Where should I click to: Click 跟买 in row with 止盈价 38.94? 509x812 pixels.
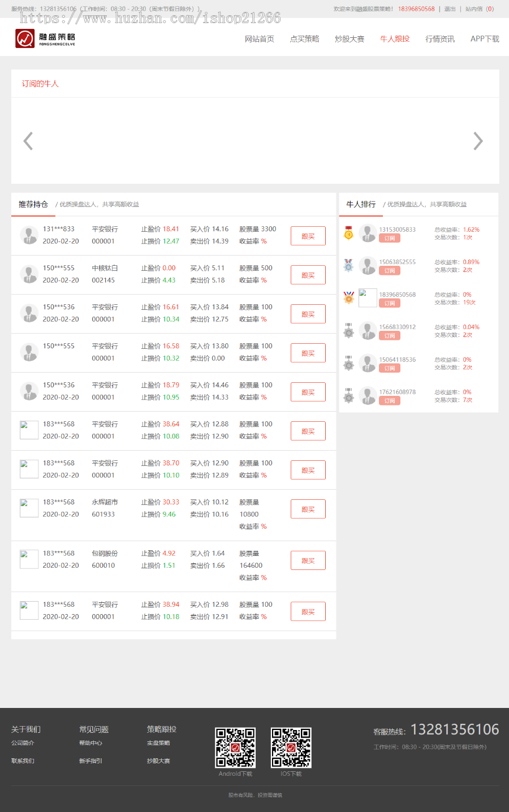(308, 611)
